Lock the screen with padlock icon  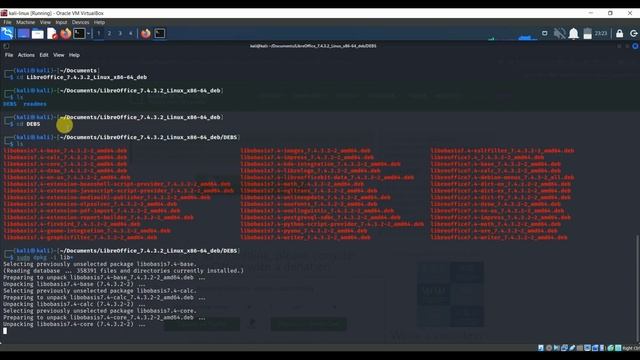pyautogui.click(x=620, y=33)
